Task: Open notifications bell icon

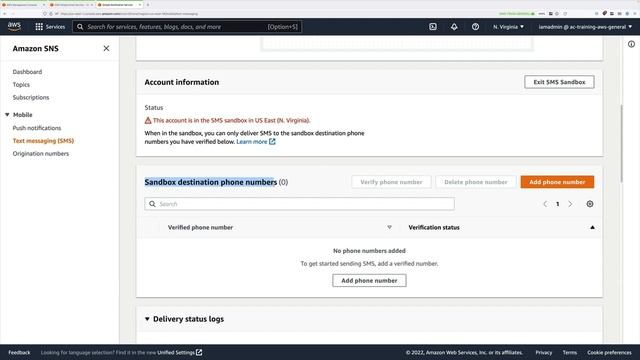Action: point(454,27)
